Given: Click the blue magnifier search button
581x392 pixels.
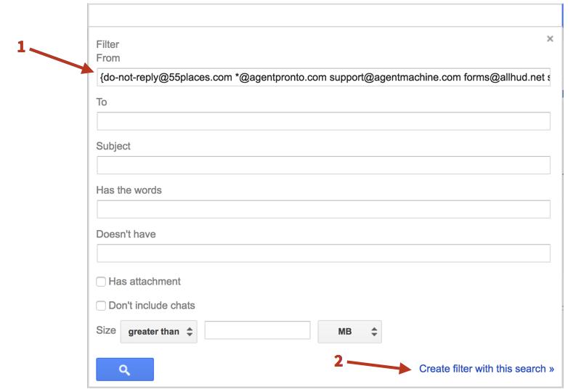Looking at the screenshot, I should click(125, 369).
